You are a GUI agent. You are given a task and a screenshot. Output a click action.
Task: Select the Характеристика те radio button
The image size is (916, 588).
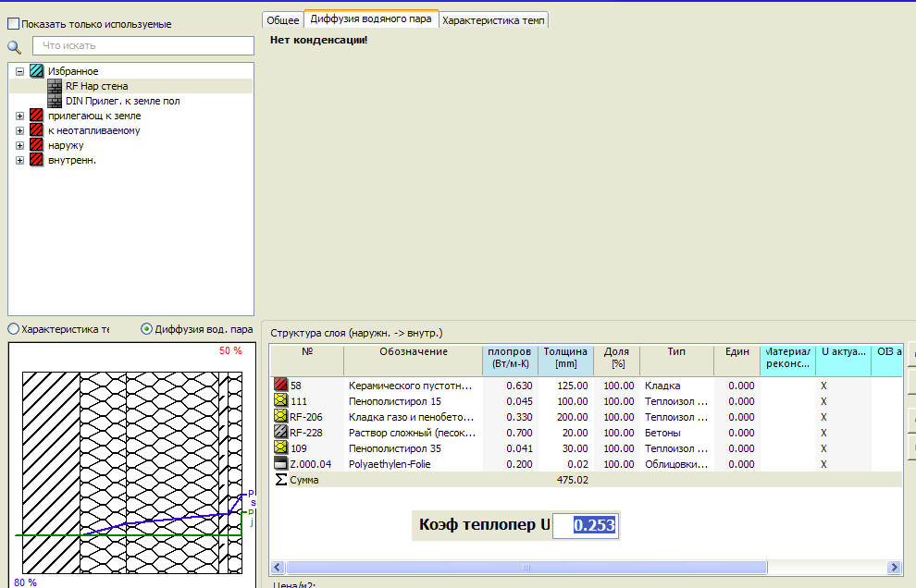pos(13,329)
